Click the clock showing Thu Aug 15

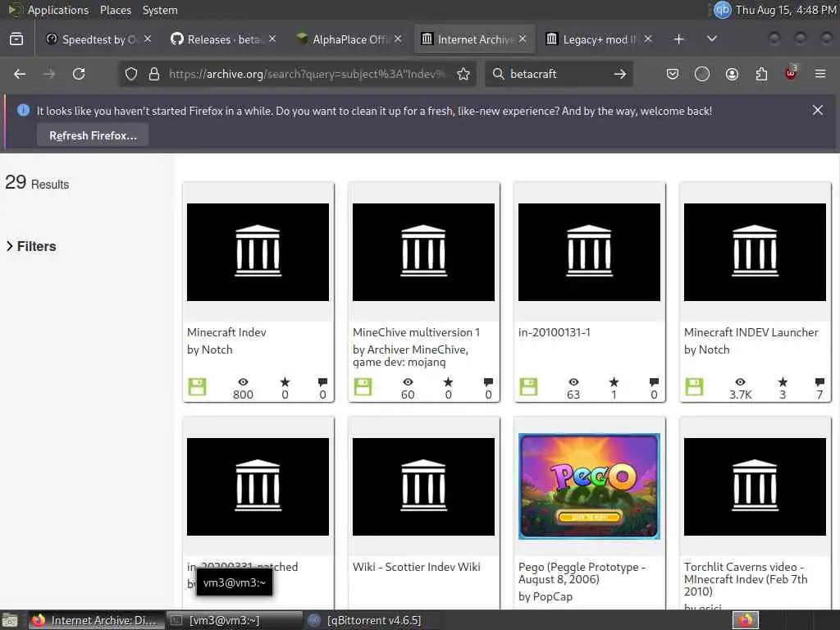coord(785,10)
